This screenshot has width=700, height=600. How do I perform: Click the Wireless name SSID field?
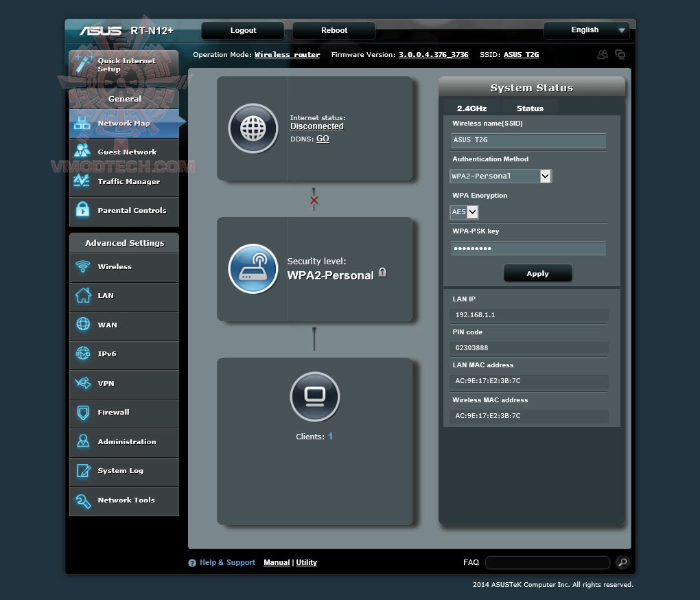coord(528,140)
